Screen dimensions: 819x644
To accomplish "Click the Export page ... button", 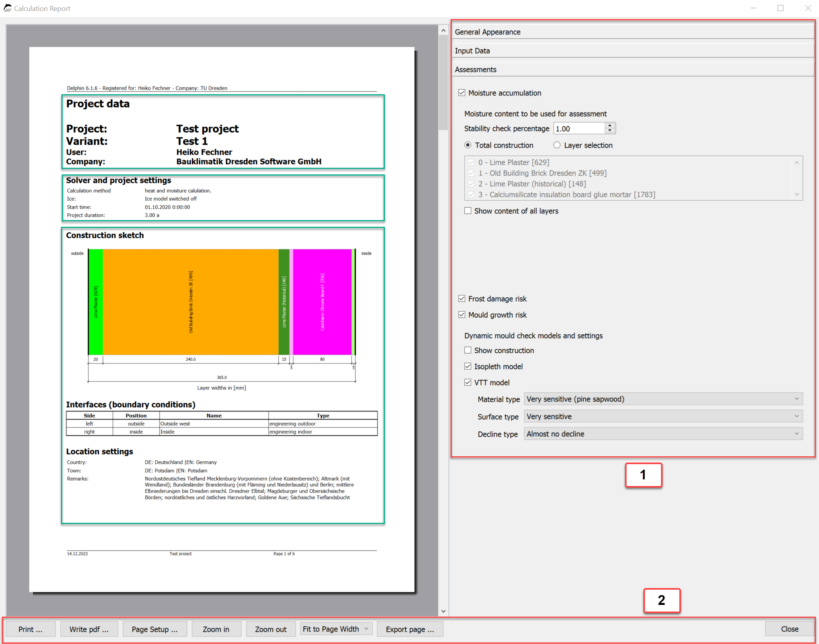I will pos(409,629).
